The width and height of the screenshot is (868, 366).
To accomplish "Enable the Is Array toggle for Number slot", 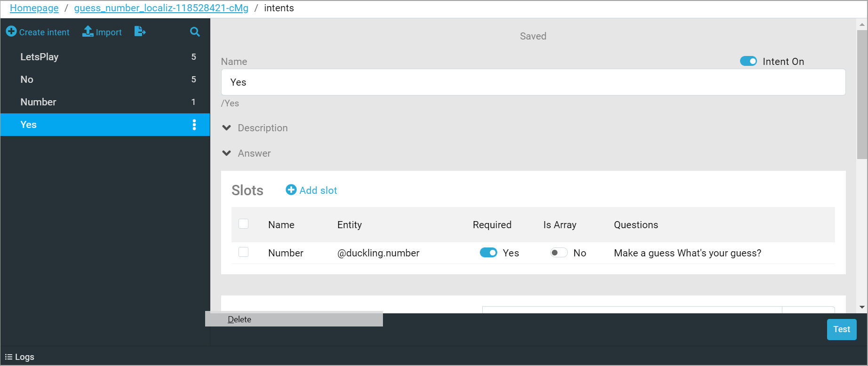I will point(558,253).
